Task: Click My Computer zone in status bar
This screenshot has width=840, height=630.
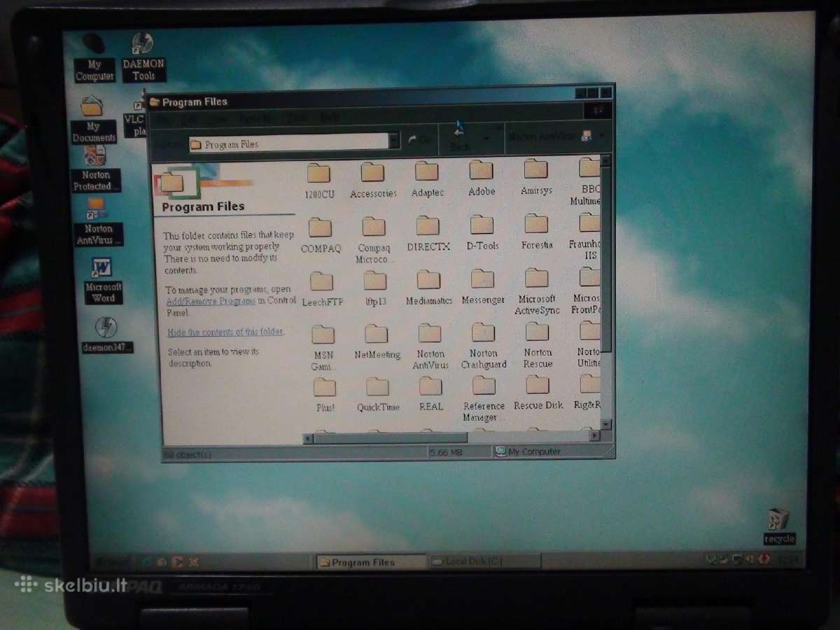Action: [552, 451]
